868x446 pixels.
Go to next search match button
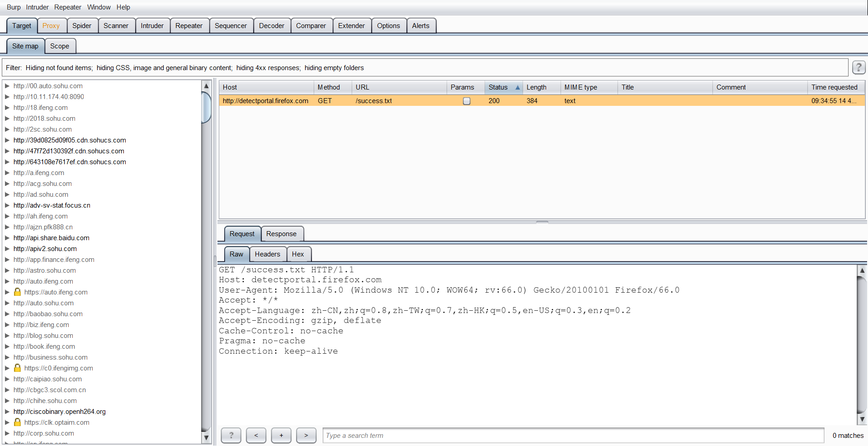pyautogui.click(x=306, y=436)
